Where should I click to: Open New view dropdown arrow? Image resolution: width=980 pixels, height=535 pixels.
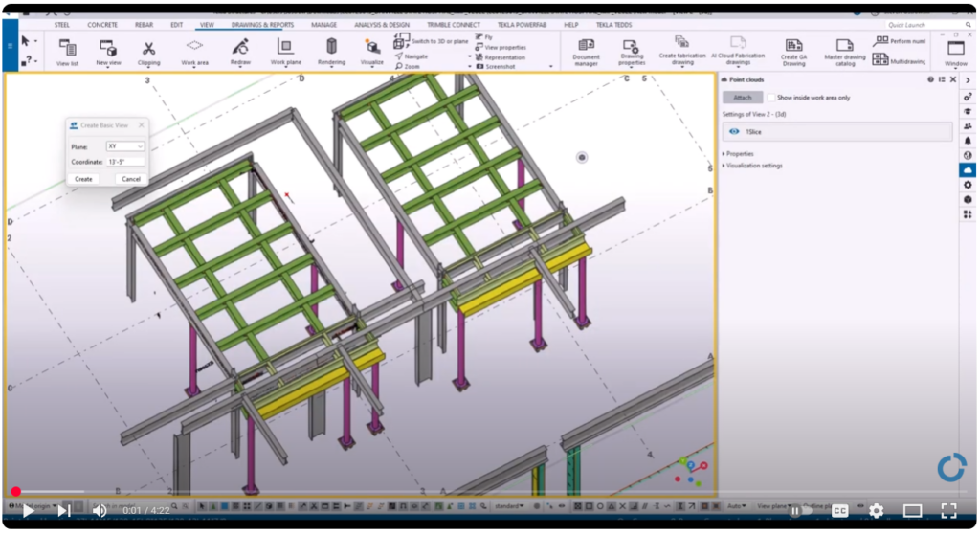click(108, 67)
